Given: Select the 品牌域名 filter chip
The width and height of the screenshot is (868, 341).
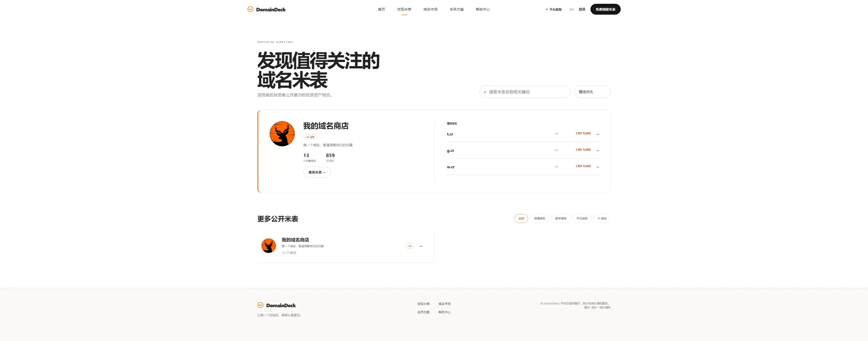Looking at the screenshot, I should click(539, 218).
